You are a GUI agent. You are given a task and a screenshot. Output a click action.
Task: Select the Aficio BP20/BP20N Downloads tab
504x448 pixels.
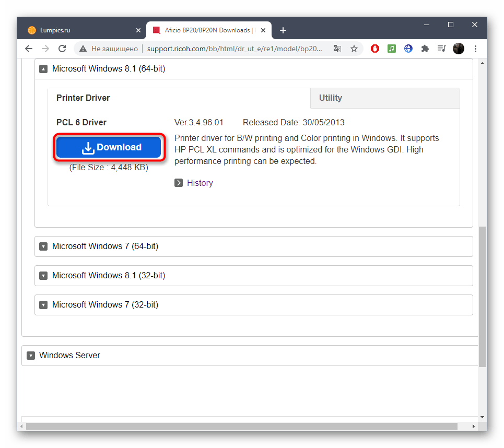tap(209, 30)
